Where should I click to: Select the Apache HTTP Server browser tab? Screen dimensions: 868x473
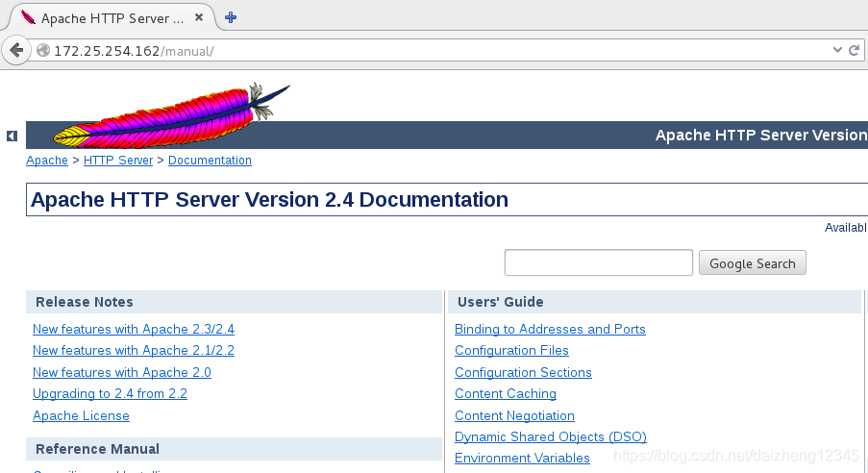111,17
